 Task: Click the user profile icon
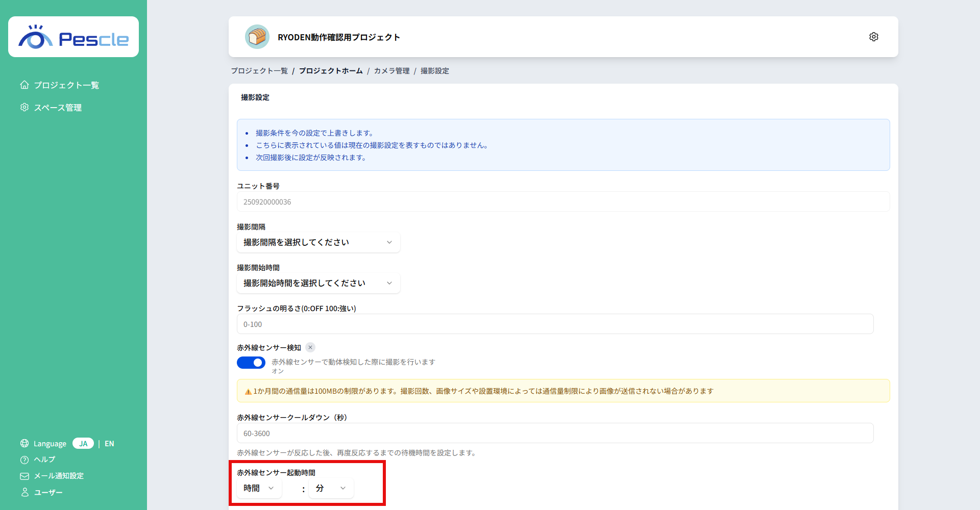[24, 492]
